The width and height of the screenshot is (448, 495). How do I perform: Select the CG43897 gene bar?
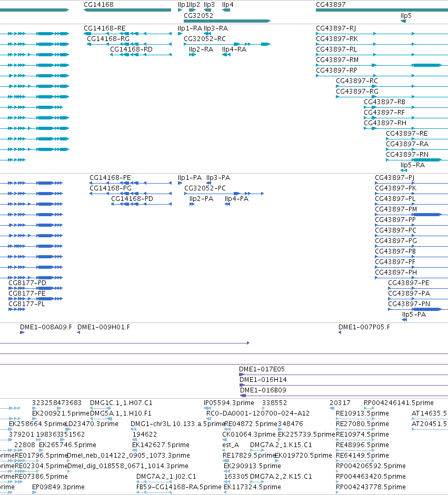(382, 10)
